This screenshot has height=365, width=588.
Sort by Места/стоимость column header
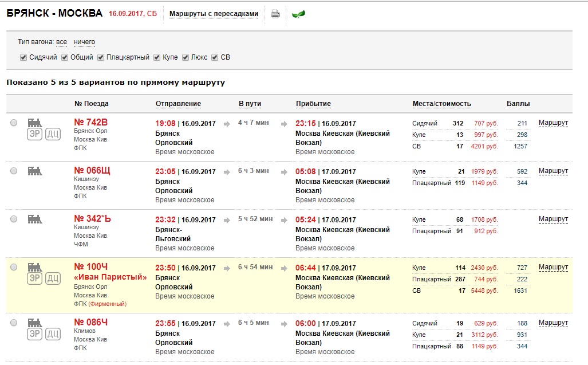(441, 104)
